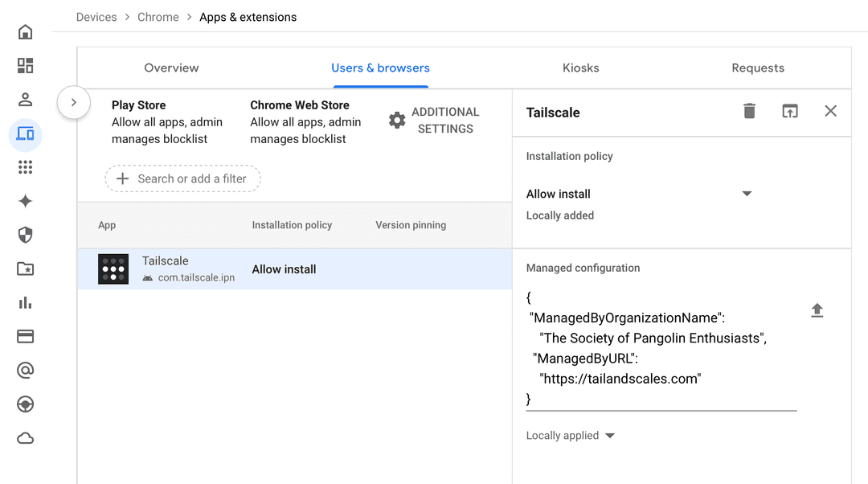This screenshot has width=868, height=484.
Task: Switch to the Kiosks tab
Action: point(580,68)
